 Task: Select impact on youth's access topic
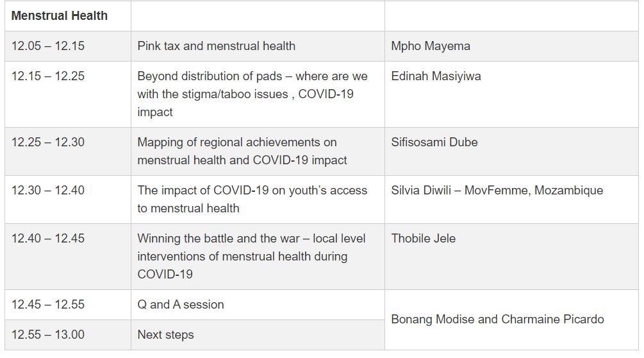coord(252,199)
